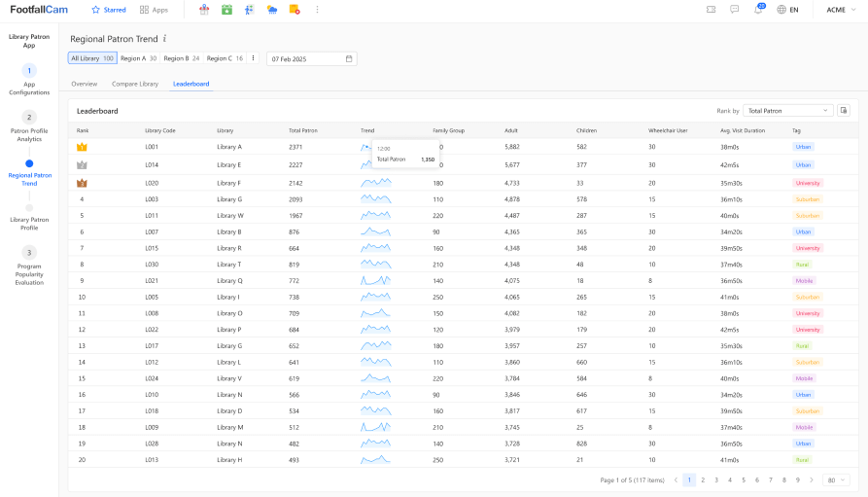This screenshot has width=868, height=497.
Task: Expand the ACME account menu
Action: (x=841, y=10)
